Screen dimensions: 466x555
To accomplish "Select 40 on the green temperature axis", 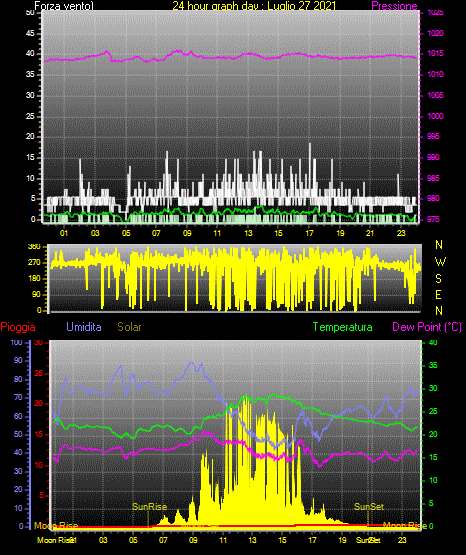I will pyautogui.click(x=433, y=343).
